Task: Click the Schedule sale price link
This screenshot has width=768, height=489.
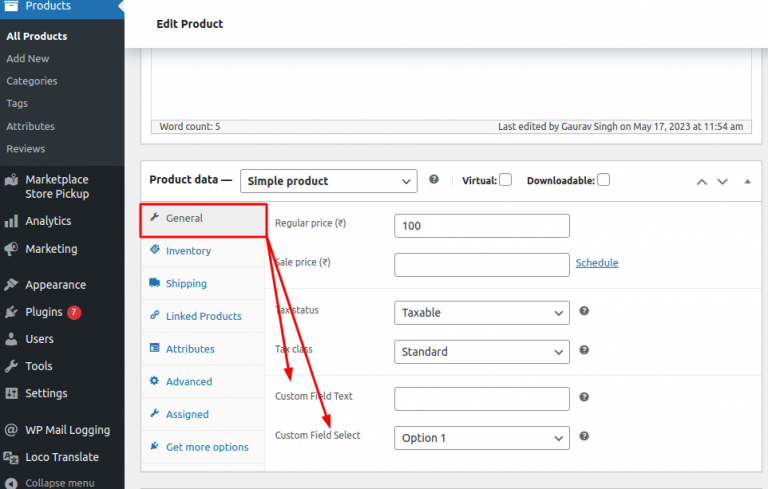Action: (597, 263)
